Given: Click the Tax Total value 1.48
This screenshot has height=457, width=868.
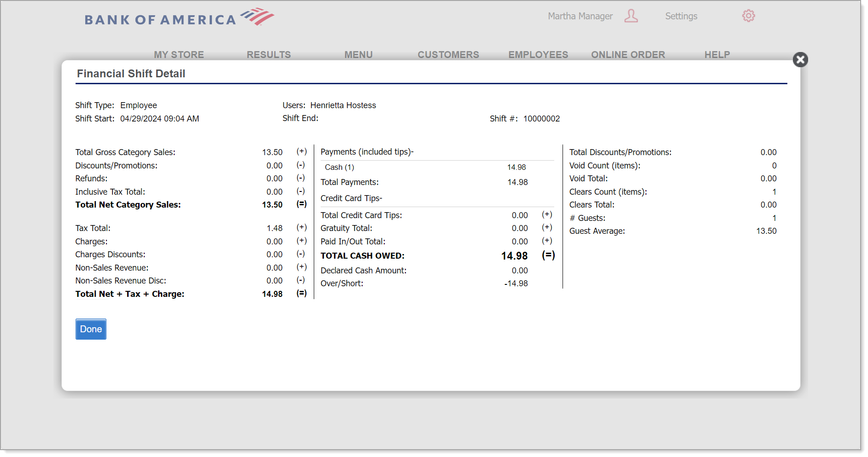Looking at the screenshot, I should [x=275, y=228].
